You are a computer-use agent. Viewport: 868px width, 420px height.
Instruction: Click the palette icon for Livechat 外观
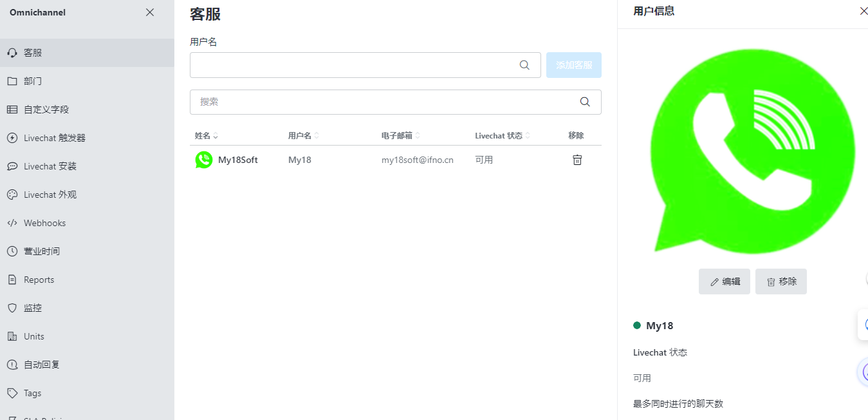click(12, 195)
